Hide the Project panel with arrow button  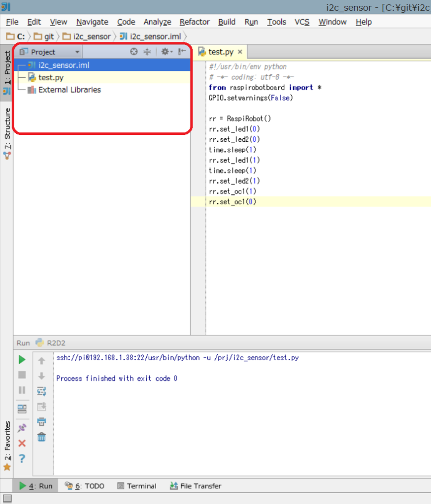[181, 51]
